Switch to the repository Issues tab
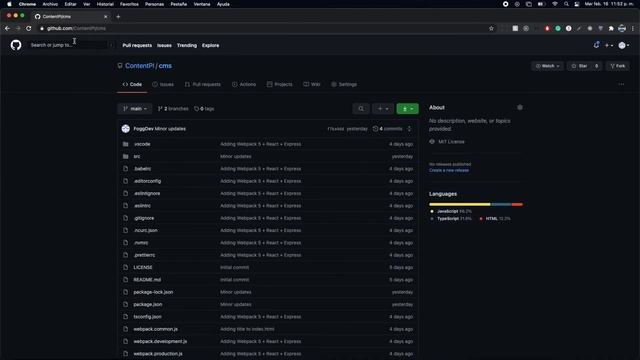 click(x=163, y=84)
